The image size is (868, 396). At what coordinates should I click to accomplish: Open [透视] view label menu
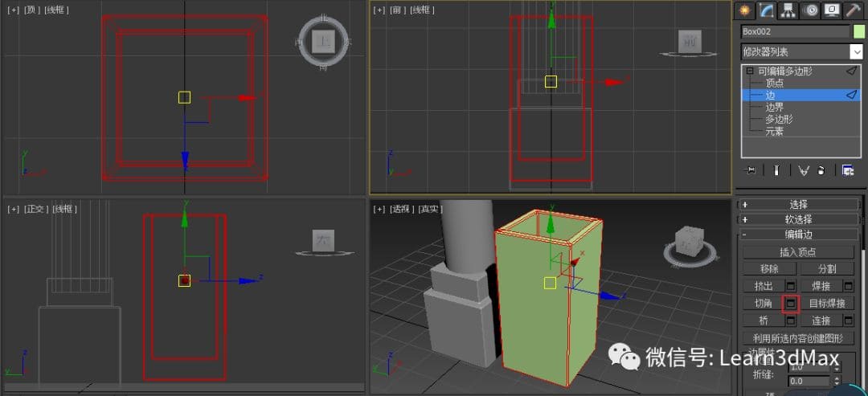coord(402,209)
